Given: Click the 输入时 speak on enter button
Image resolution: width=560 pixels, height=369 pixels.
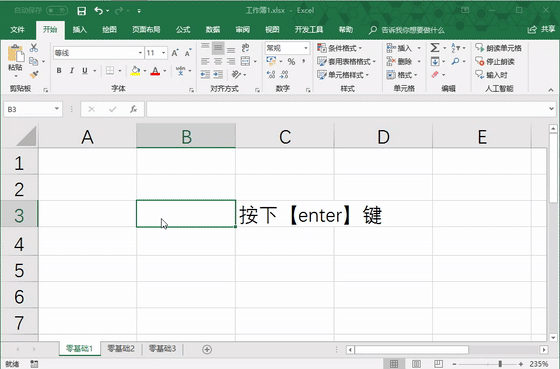Looking at the screenshot, I should point(491,75).
